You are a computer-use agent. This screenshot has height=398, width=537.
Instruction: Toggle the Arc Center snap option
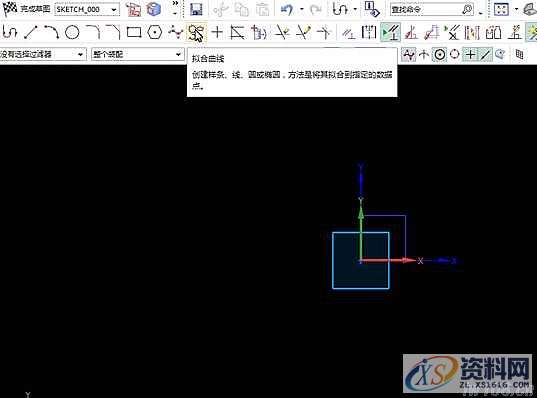tap(439, 54)
